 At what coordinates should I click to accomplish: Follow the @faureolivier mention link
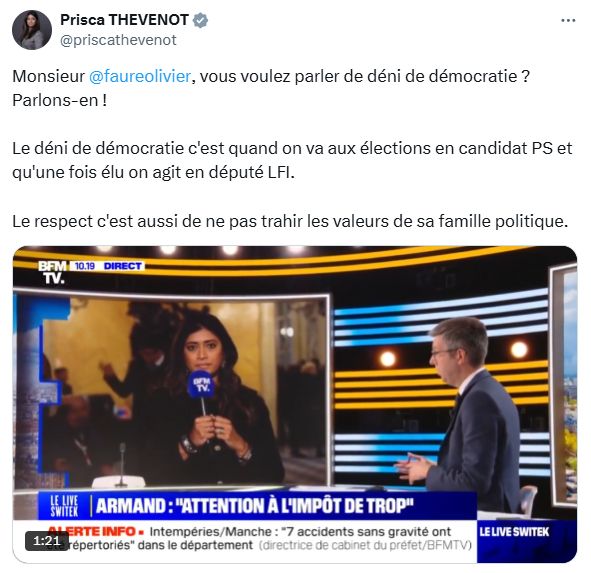coord(140,77)
